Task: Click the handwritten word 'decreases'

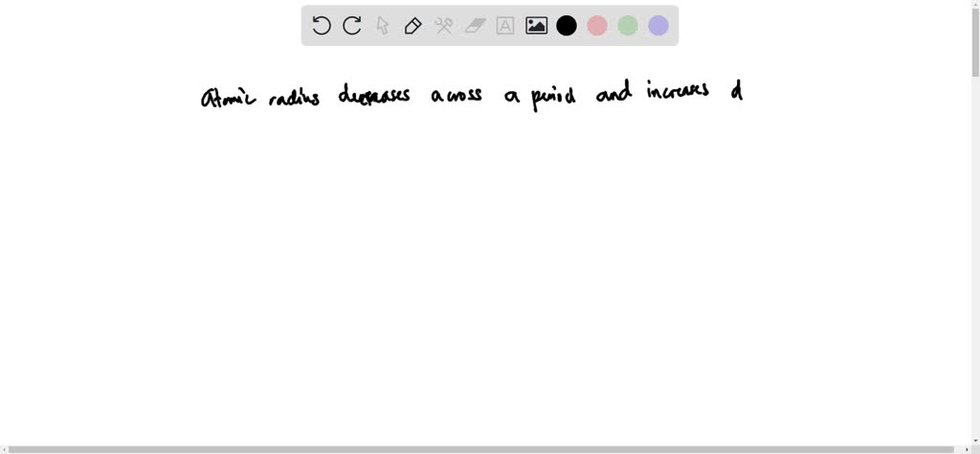Action: 374,95
